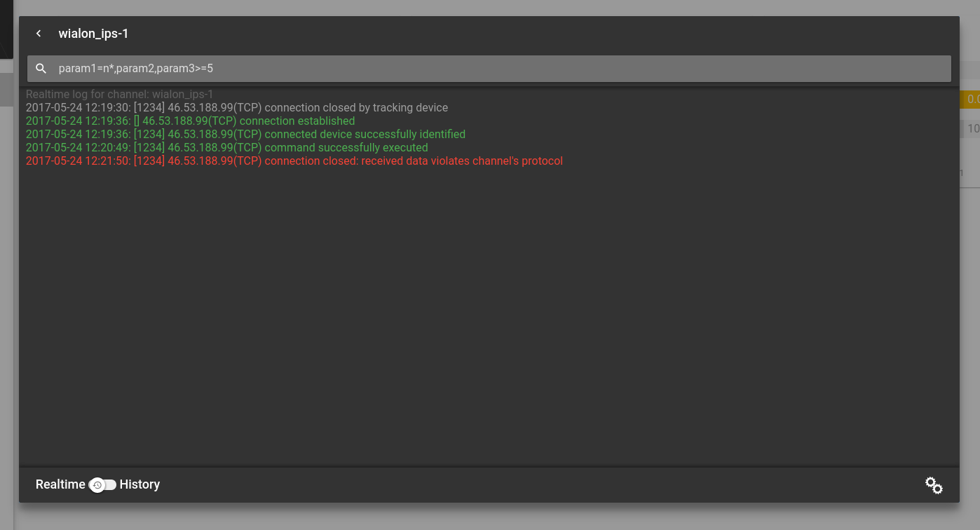Click the filter field with param1=n*

(x=489, y=69)
